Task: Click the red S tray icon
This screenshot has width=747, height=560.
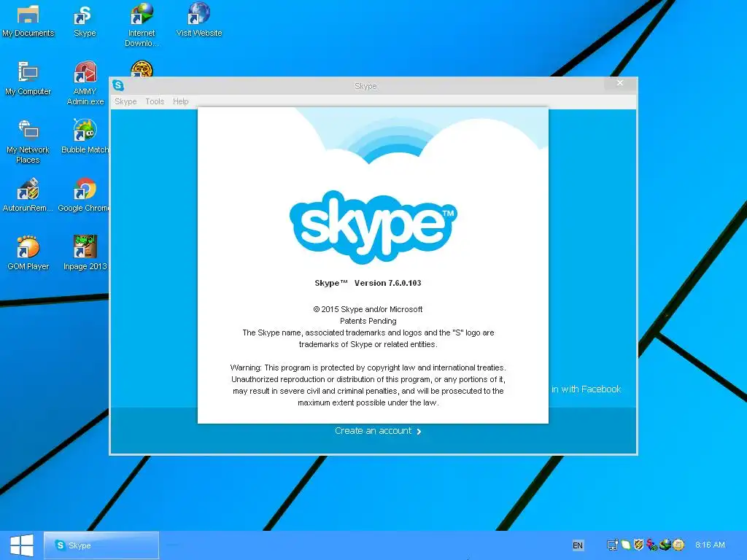Action: [651, 545]
